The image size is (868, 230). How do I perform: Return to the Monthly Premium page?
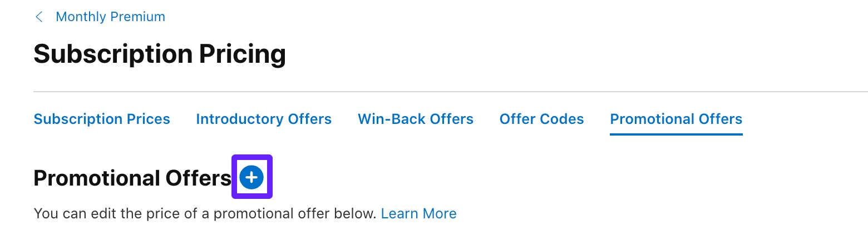pos(110,17)
